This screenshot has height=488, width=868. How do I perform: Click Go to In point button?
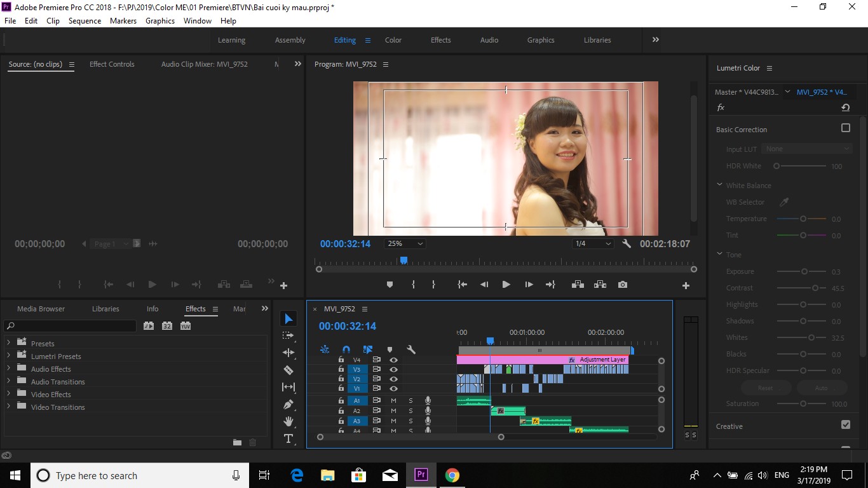pyautogui.click(x=463, y=285)
